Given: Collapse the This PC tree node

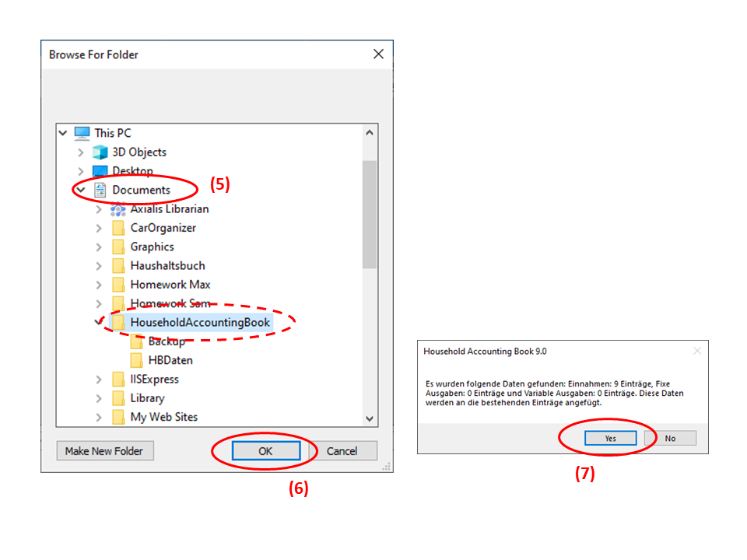Looking at the screenshot, I should coord(63,133).
